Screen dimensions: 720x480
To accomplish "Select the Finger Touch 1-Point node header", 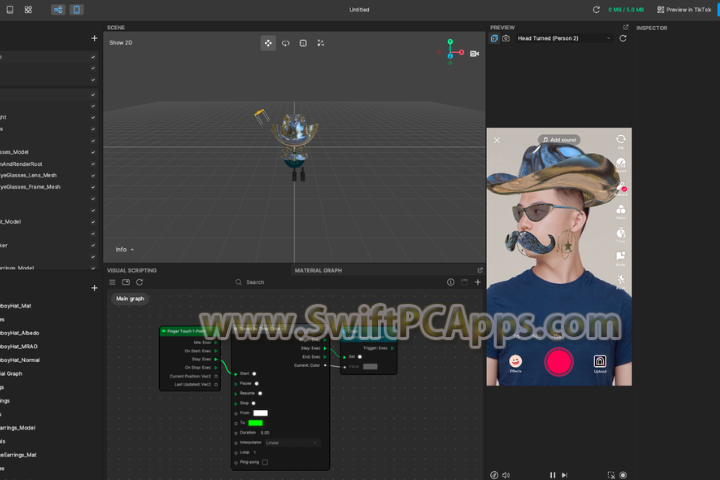I will (x=190, y=331).
